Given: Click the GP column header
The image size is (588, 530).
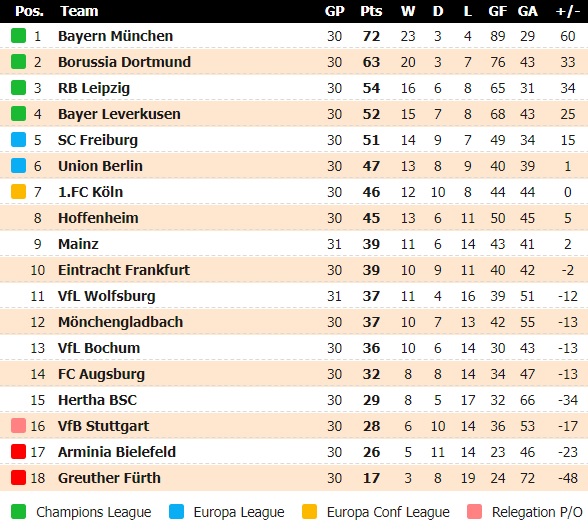Looking at the screenshot, I should 334,11.
